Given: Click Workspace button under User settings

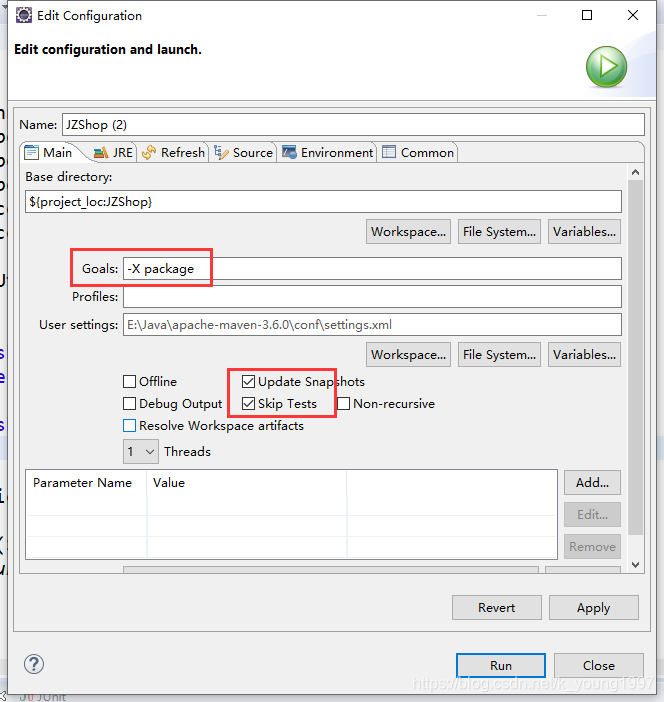Looking at the screenshot, I should click(x=408, y=355).
